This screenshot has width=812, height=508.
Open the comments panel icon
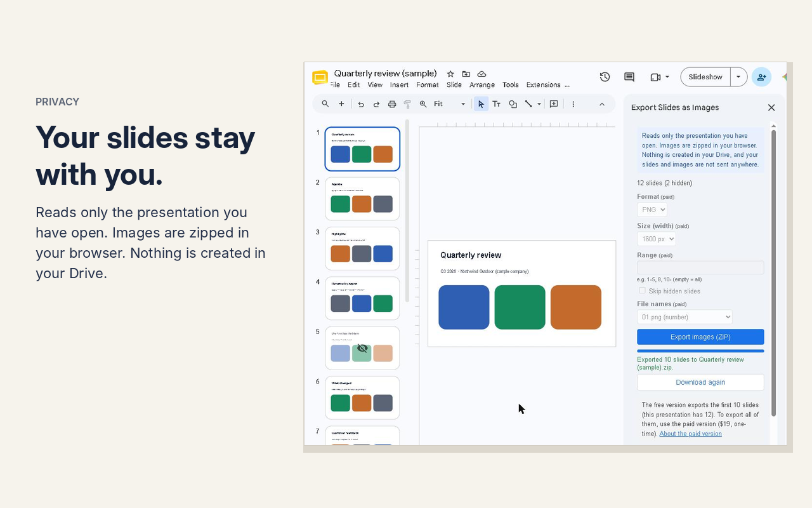629,77
